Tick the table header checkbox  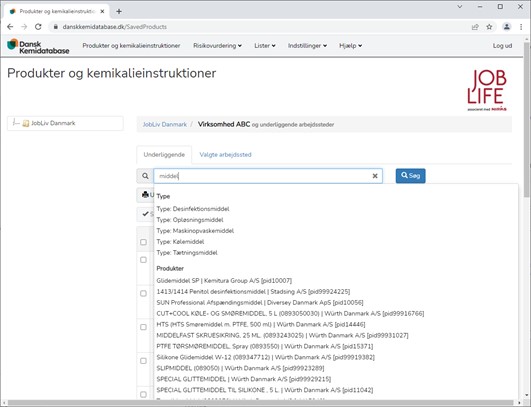[x=143, y=242]
